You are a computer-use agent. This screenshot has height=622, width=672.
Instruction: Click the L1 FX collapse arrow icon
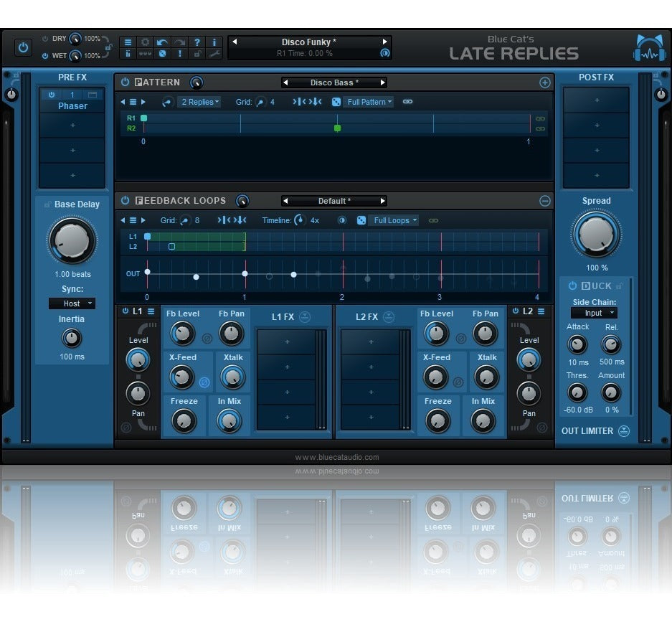(x=305, y=316)
